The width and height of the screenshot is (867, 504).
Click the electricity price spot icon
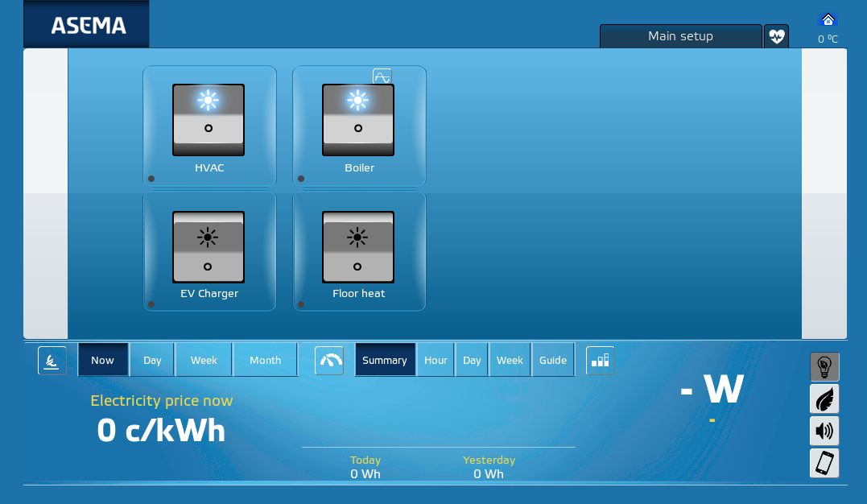tap(52, 361)
